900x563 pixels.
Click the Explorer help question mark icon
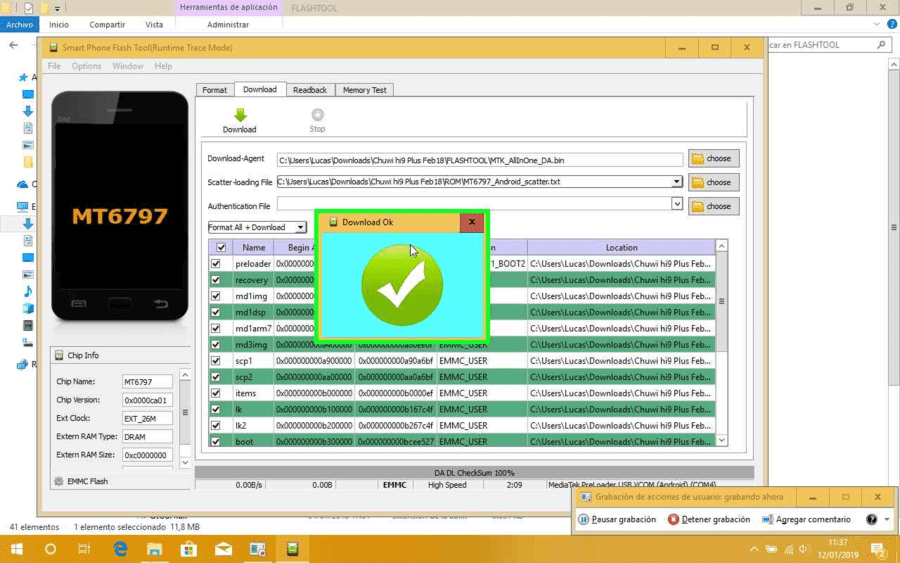[x=892, y=24]
